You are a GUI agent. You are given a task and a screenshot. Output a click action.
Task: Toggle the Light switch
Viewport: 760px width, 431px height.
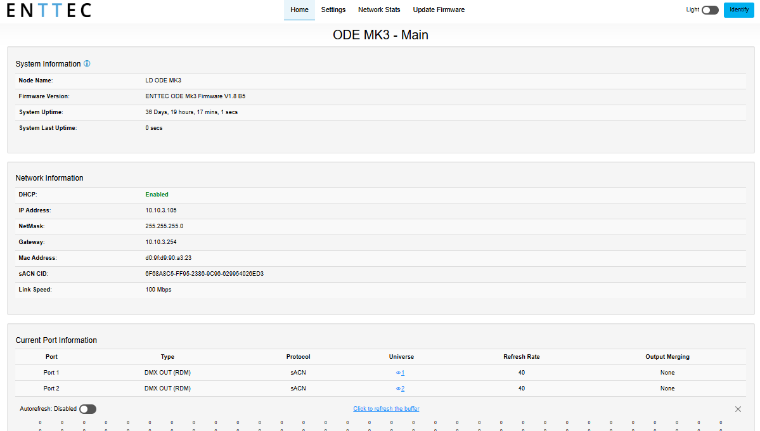coord(710,10)
